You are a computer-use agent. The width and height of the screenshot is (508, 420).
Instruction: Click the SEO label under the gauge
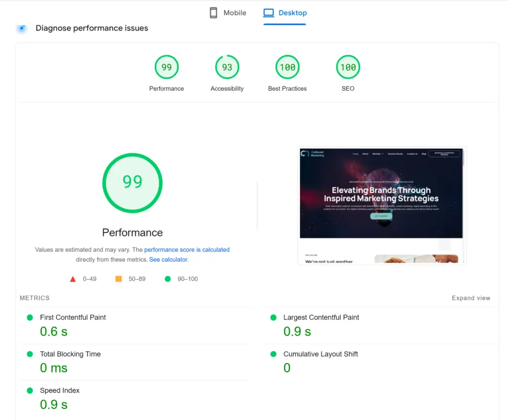coord(348,89)
